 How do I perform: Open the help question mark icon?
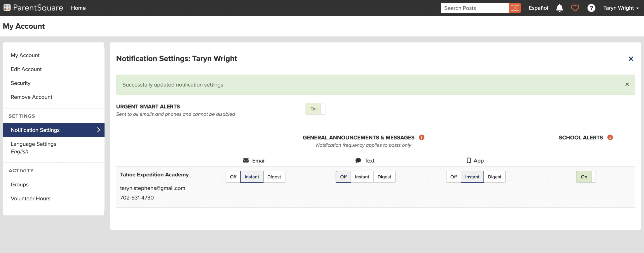pyautogui.click(x=591, y=8)
